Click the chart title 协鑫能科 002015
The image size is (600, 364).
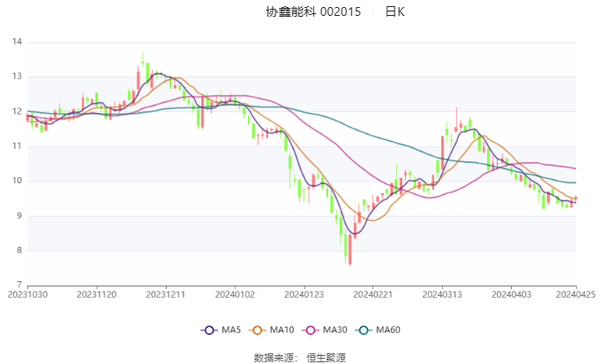click(x=313, y=12)
